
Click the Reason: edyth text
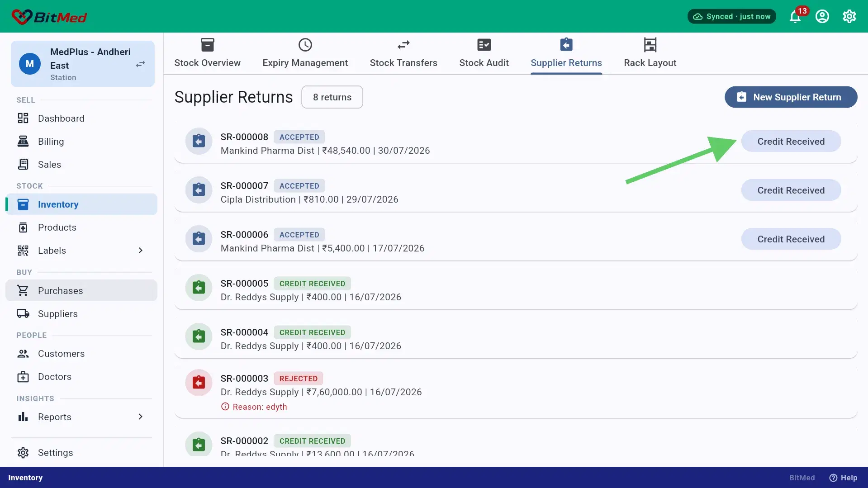(260, 407)
